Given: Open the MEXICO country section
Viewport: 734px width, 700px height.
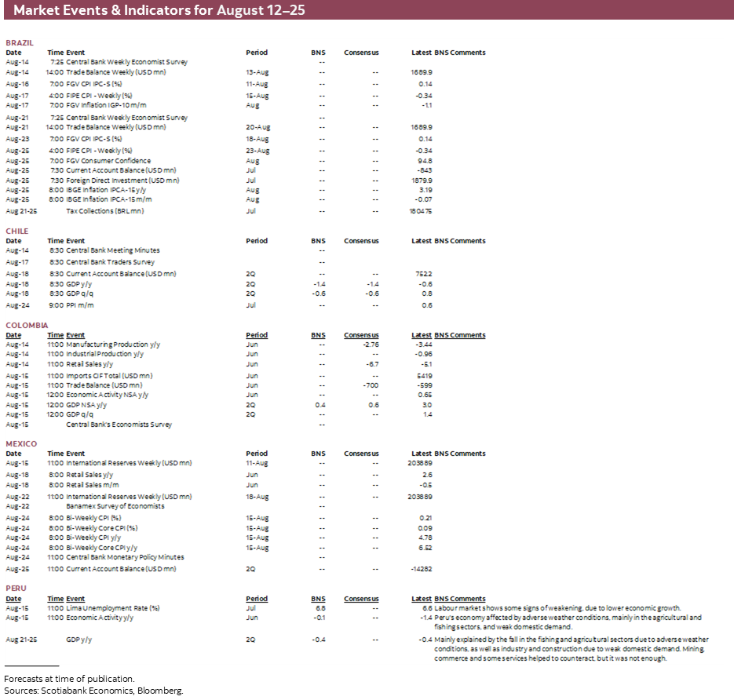Looking at the screenshot, I should point(20,443).
